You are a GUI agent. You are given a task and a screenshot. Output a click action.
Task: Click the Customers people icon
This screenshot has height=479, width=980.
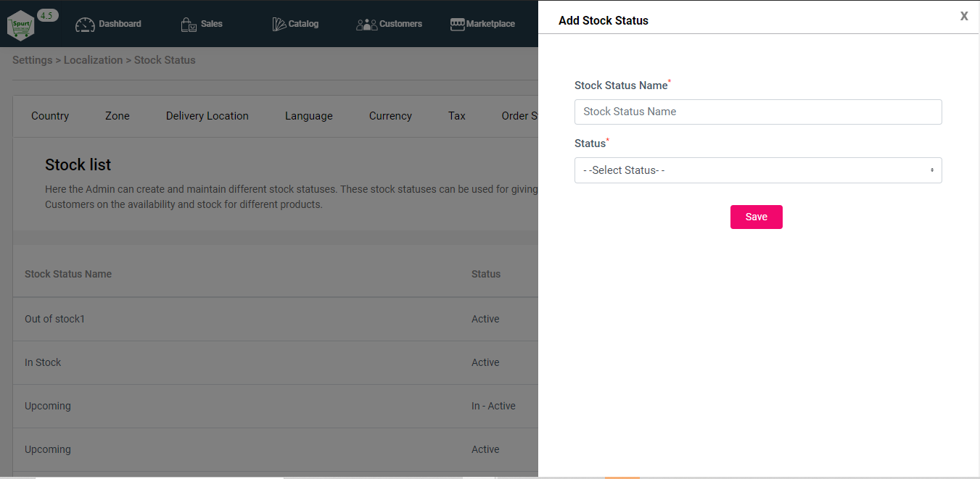click(366, 25)
